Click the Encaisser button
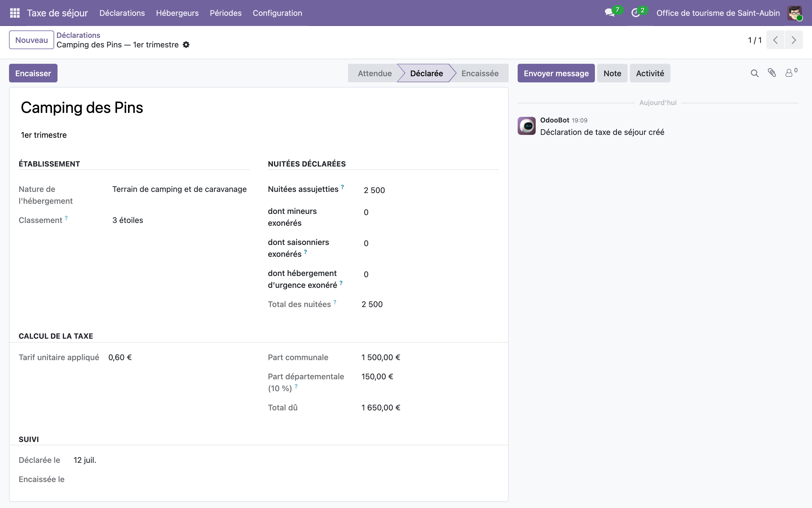Screen dimensions: 812x508 tap(33, 73)
